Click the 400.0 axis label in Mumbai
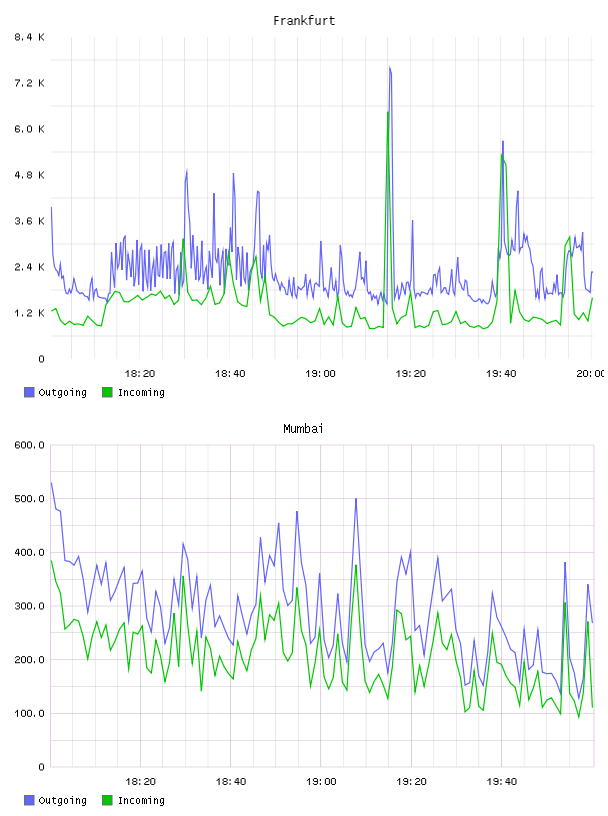Viewport: 608px width, 816px height. pos(29,552)
